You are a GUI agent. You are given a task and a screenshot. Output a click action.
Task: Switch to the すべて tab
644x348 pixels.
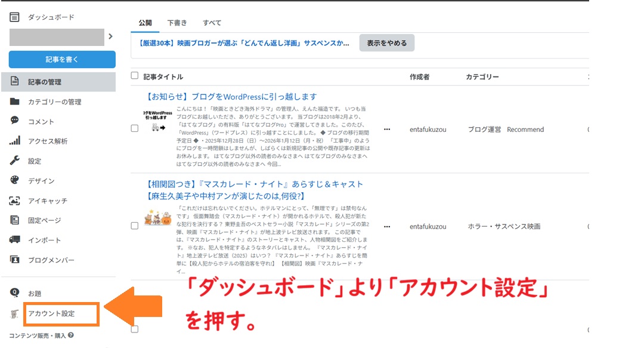[x=212, y=23]
